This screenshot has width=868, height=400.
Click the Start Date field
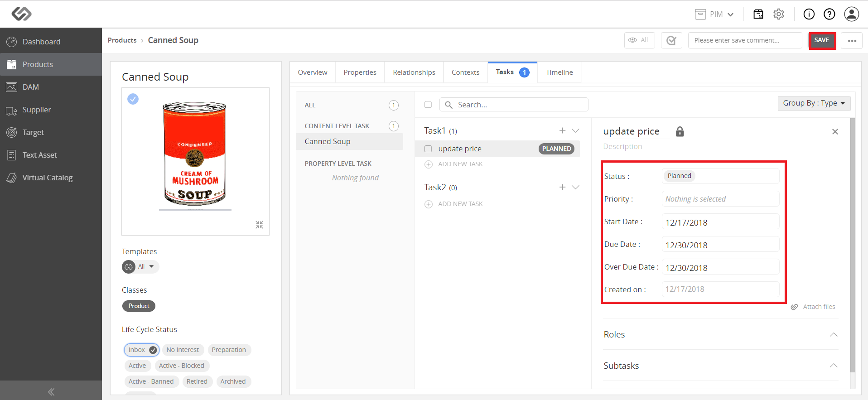[x=721, y=222]
